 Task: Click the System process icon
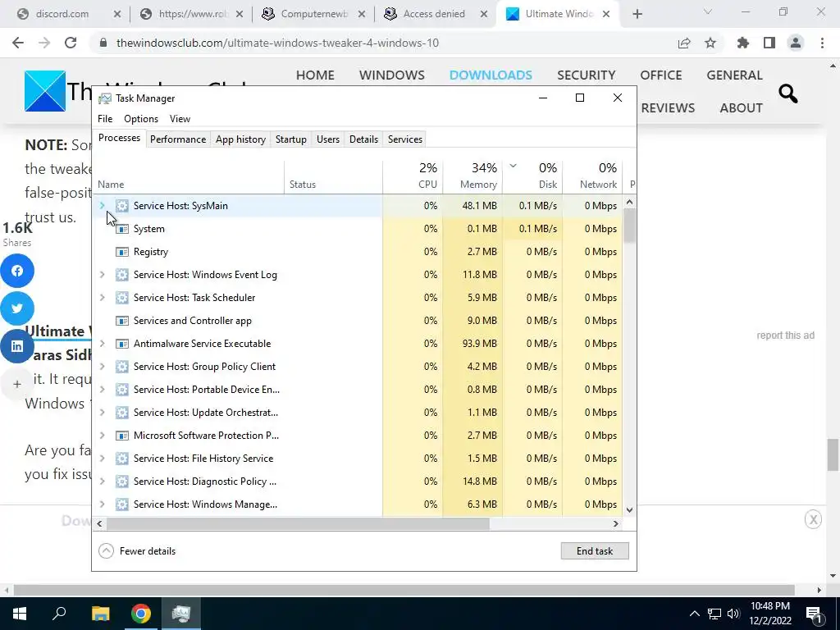click(122, 229)
